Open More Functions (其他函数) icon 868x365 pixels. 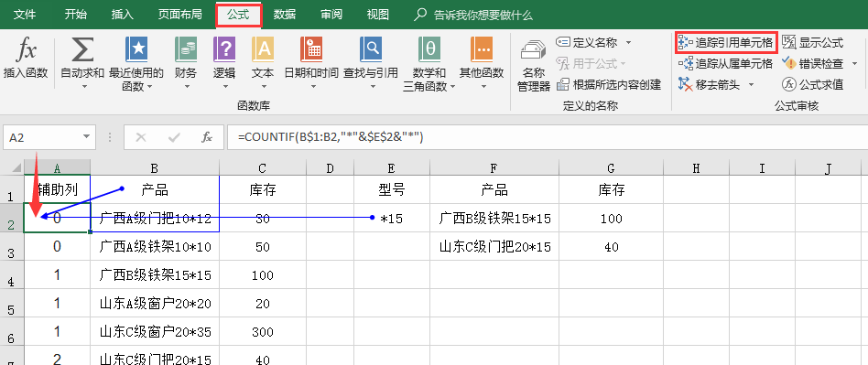[x=482, y=49]
